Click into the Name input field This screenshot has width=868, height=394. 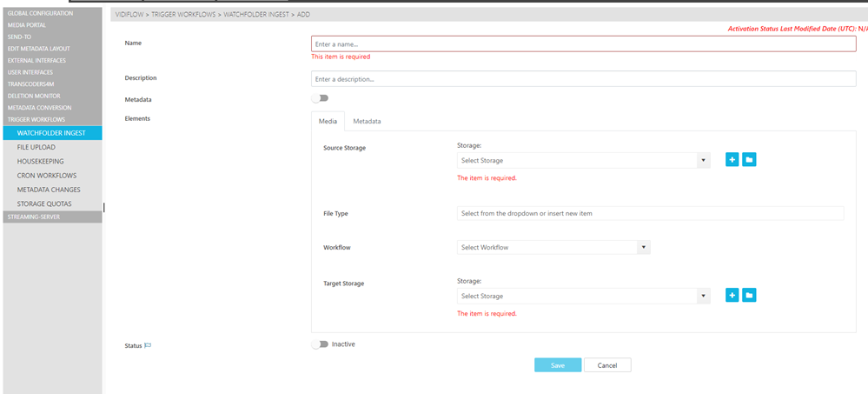[583, 43]
